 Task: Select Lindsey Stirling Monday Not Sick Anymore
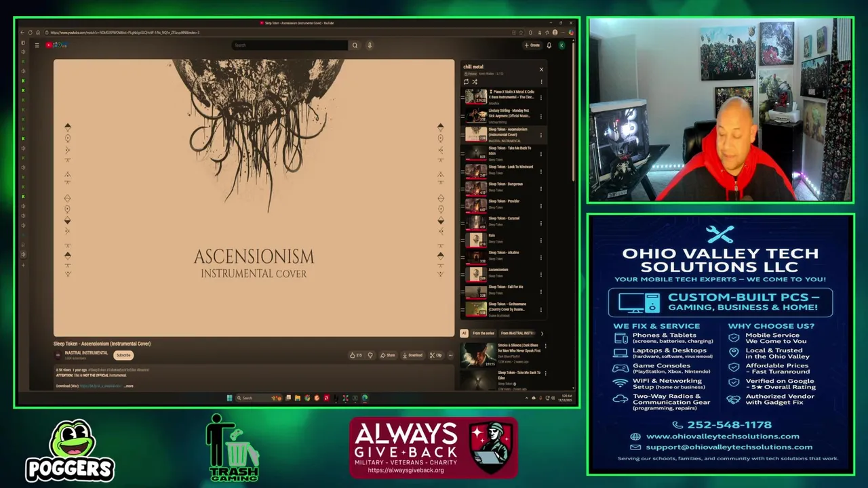pos(503,116)
